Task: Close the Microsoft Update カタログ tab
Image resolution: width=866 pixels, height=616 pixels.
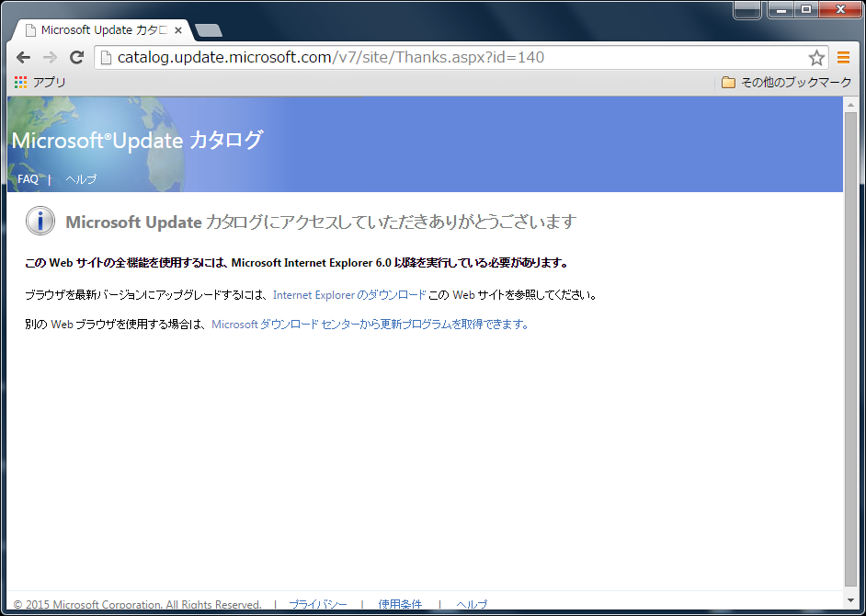Action: click(178, 30)
